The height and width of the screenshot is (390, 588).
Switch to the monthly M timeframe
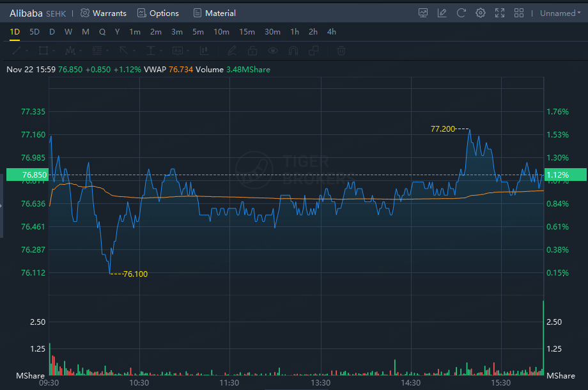pos(86,32)
